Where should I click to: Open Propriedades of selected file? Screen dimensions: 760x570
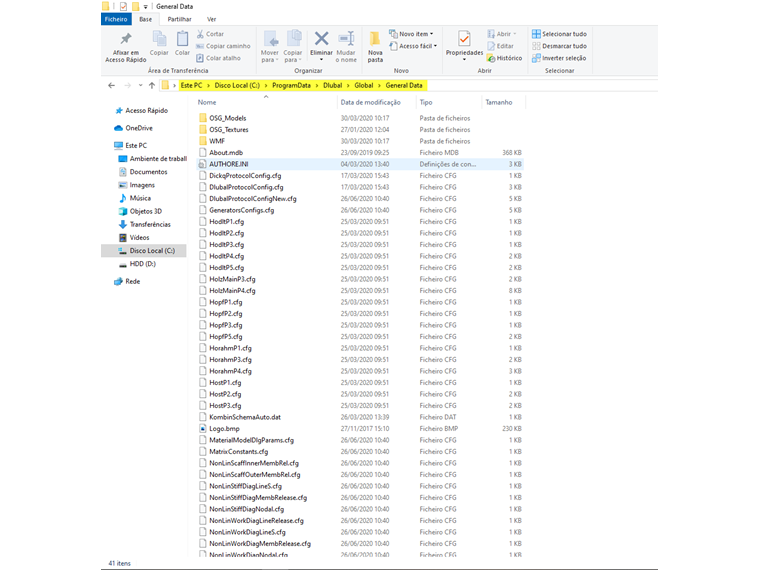coord(464,46)
